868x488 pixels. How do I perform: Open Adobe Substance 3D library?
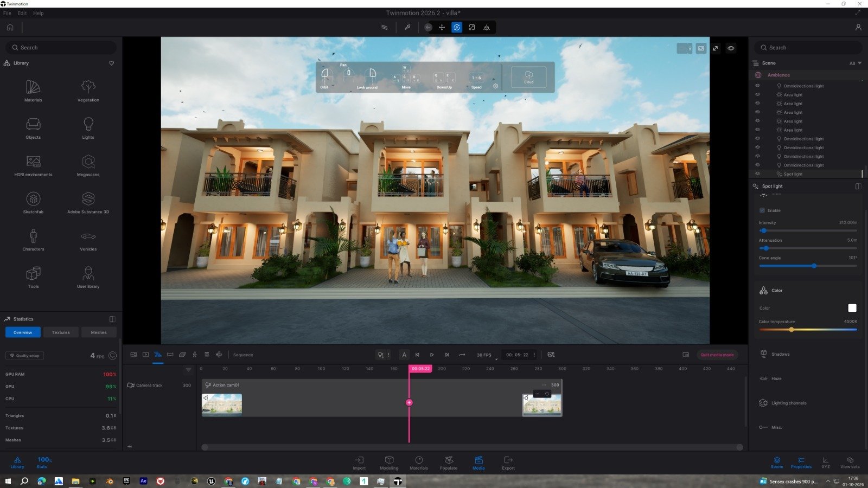click(x=88, y=203)
